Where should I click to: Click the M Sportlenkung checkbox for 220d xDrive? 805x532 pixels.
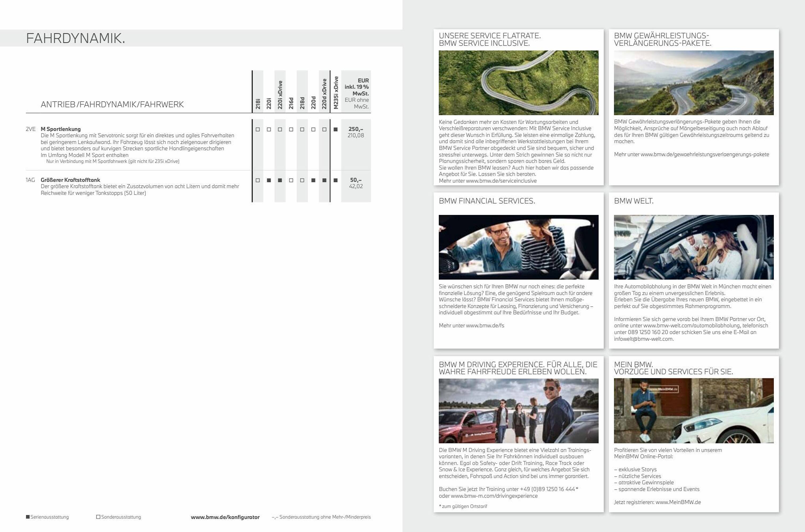pyautogui.click(x=324, y=129)
